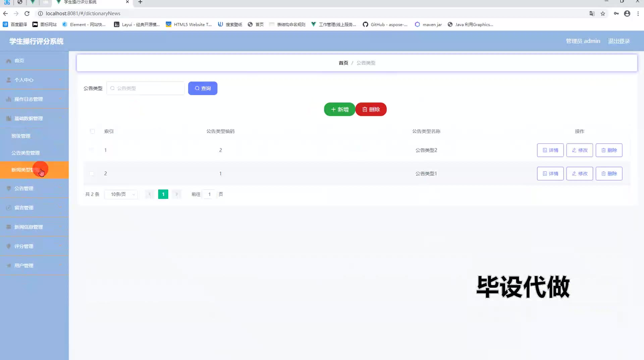Open the highlighted 新闻类型管理 submenu item

coord(34,170)
